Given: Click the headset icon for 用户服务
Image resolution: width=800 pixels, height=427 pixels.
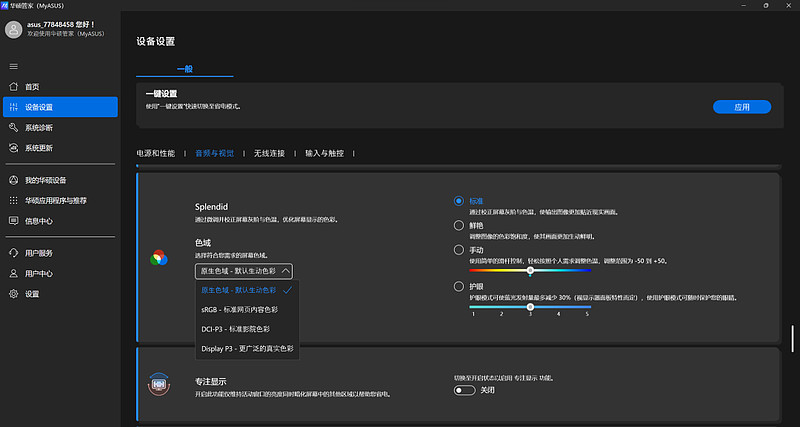Looking at the screenshot, I should tap(14, 253).
